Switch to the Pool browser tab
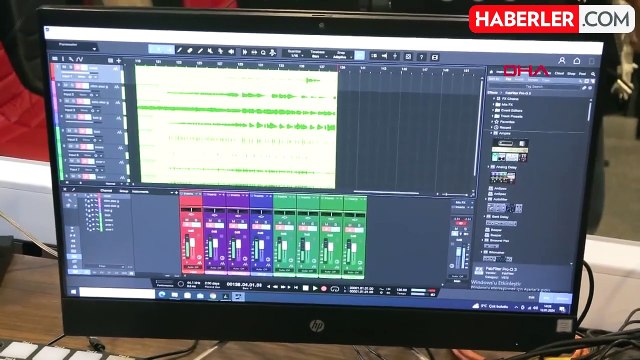 (582, 74)
